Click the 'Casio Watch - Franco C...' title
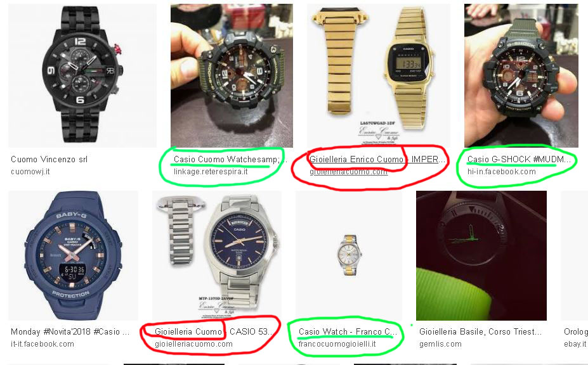The height and width of the screenshot is (365, 588). [348, 331]
